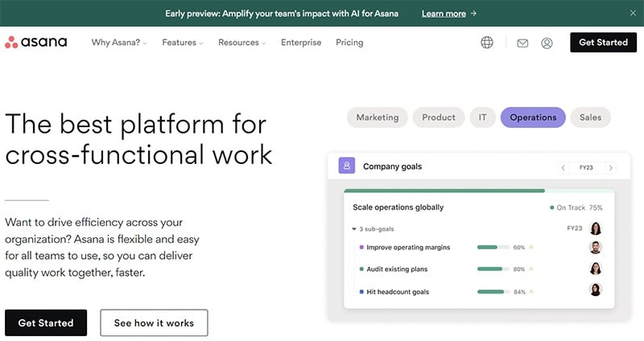Click the Audit existing plans progress bar

pos(493,269)
